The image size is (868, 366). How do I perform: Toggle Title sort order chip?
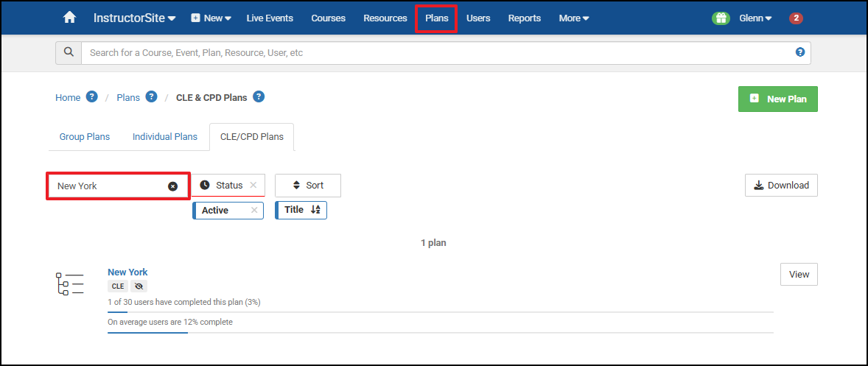pyautogui.click(x=301, y=210)
